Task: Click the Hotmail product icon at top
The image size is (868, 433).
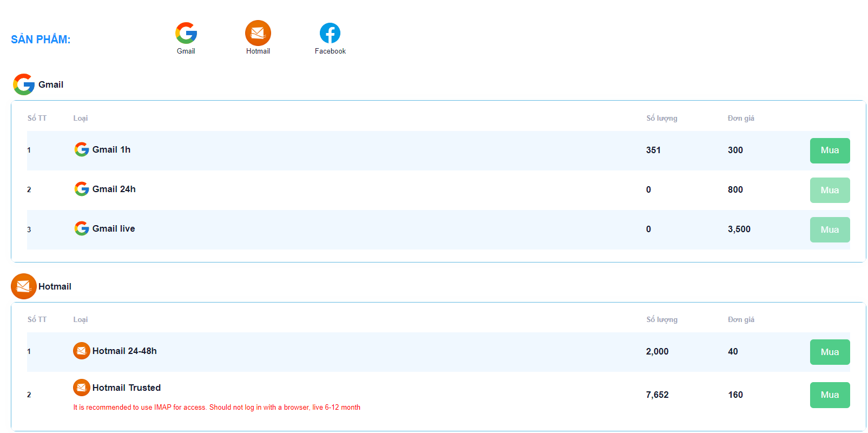Action: pyautogui.click(x=258, y=33)
